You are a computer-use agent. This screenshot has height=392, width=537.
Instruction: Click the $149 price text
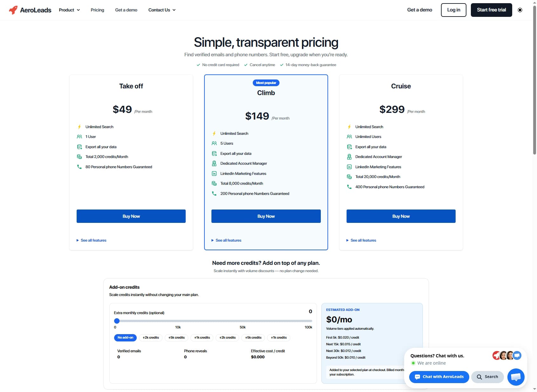coord(257,116)
